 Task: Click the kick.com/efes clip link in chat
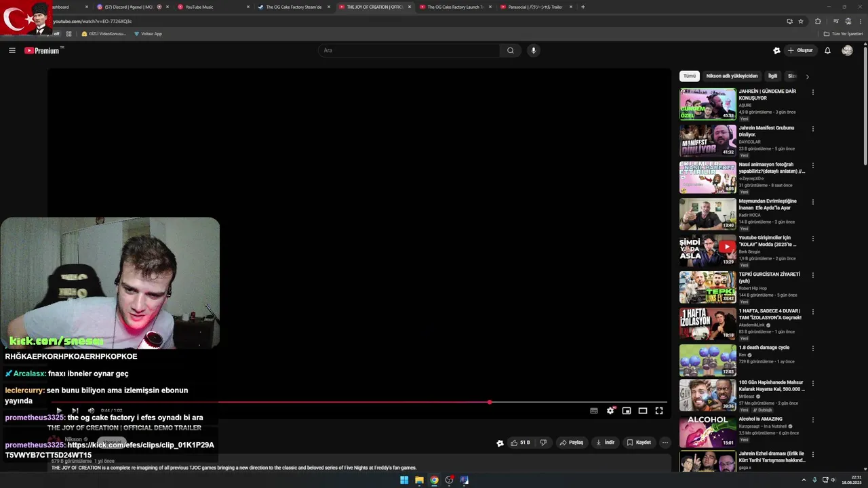coord(110,450)
